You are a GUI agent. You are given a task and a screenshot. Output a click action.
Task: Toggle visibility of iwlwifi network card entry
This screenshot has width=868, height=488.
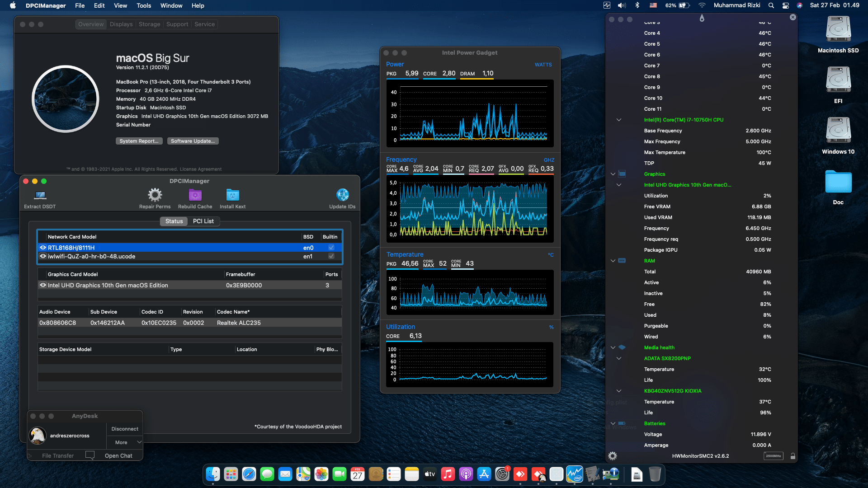pos(43,256)
